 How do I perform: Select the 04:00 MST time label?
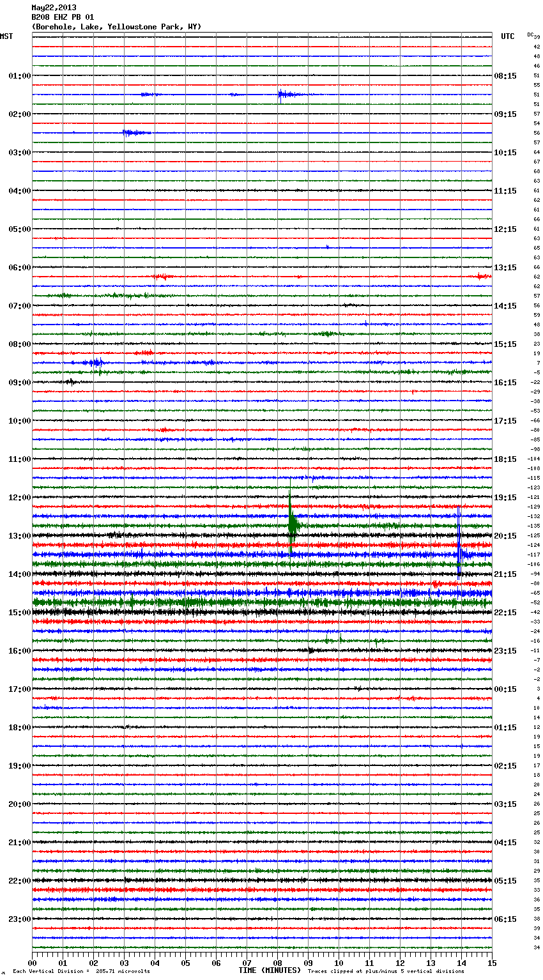point(19,191)
